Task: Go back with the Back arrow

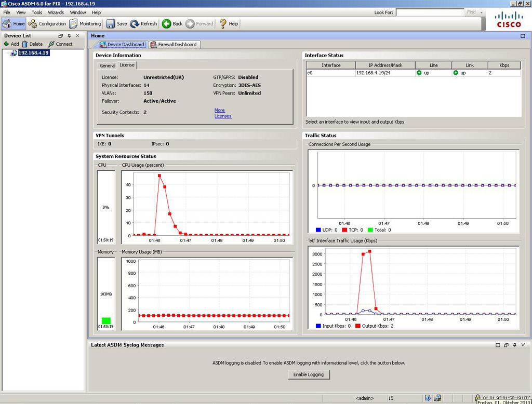Action: 172,23
